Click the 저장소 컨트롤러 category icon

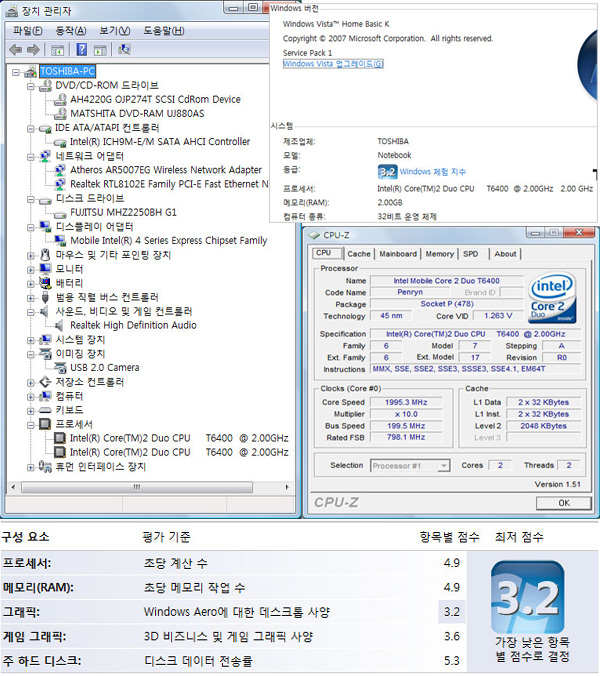pyautogui.click(x=45, y=382)
